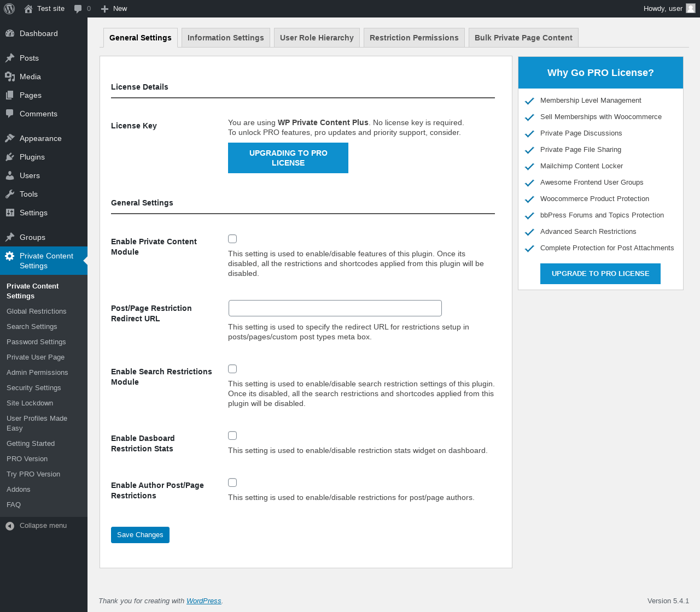Image resolution: width=700 pixels, height=612 pixels.
Task: Open the Appearance menu label
Action: pyautogui.click(x=40, y=138)
